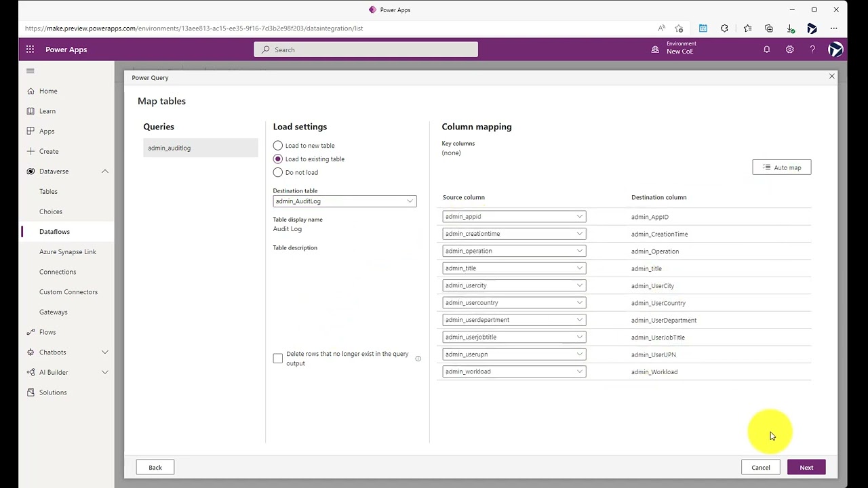Open Choices in the sidebar
This screenshot has height=488, width=868.
(51, 211)
